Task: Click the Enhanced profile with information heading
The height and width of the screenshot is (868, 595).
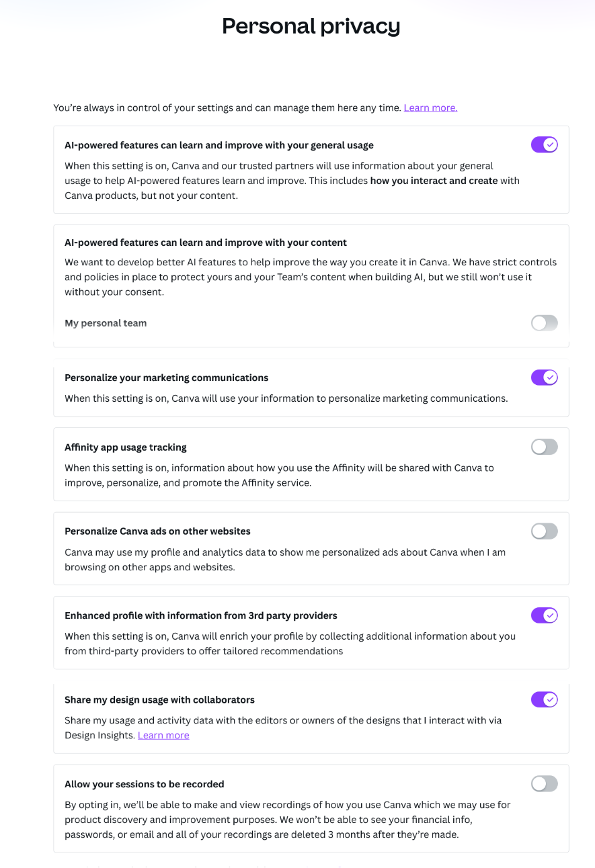Action: coord(201,615)
